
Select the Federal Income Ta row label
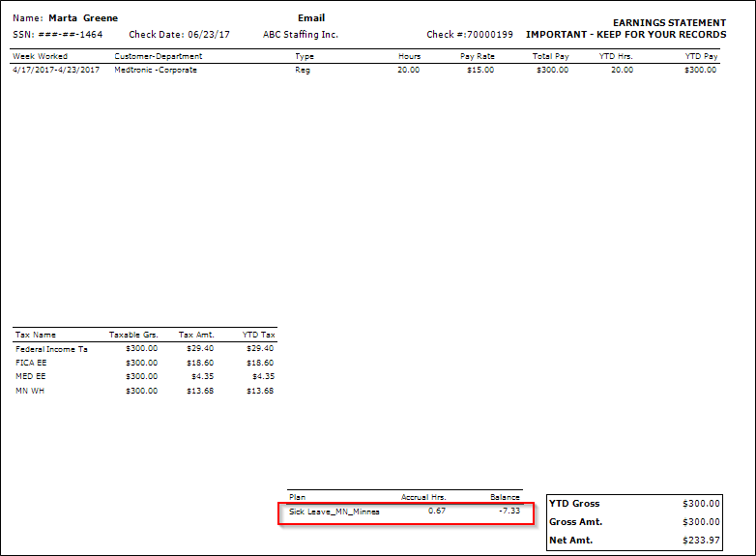[x=51, y=349]
